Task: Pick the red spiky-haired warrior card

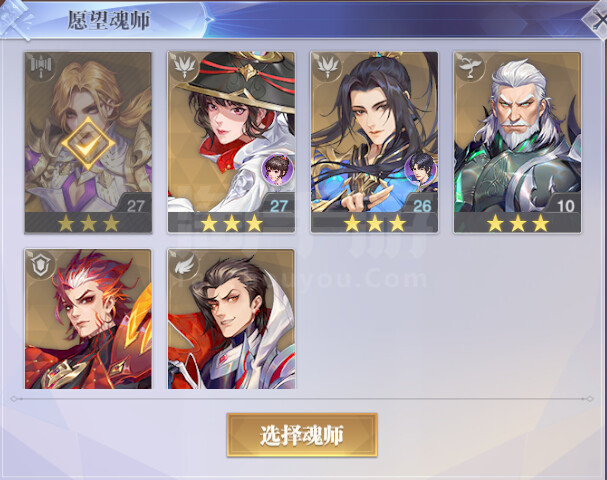Action: pos(88,319)
